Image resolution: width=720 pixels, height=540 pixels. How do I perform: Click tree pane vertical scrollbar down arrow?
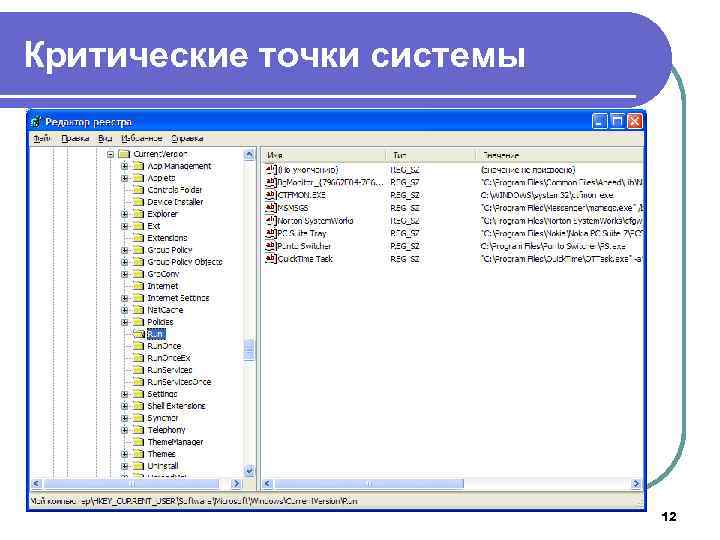pos(249,471)
